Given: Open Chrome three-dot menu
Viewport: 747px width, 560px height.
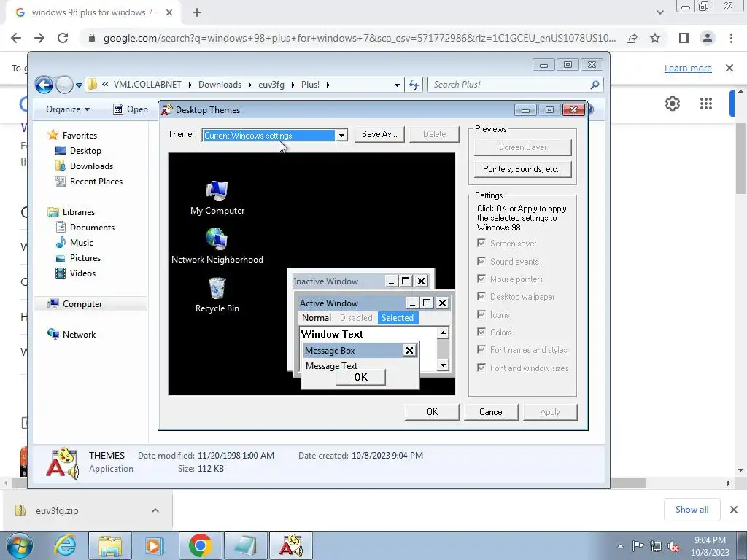Looking at the screenshot, I should pos(731,38).
